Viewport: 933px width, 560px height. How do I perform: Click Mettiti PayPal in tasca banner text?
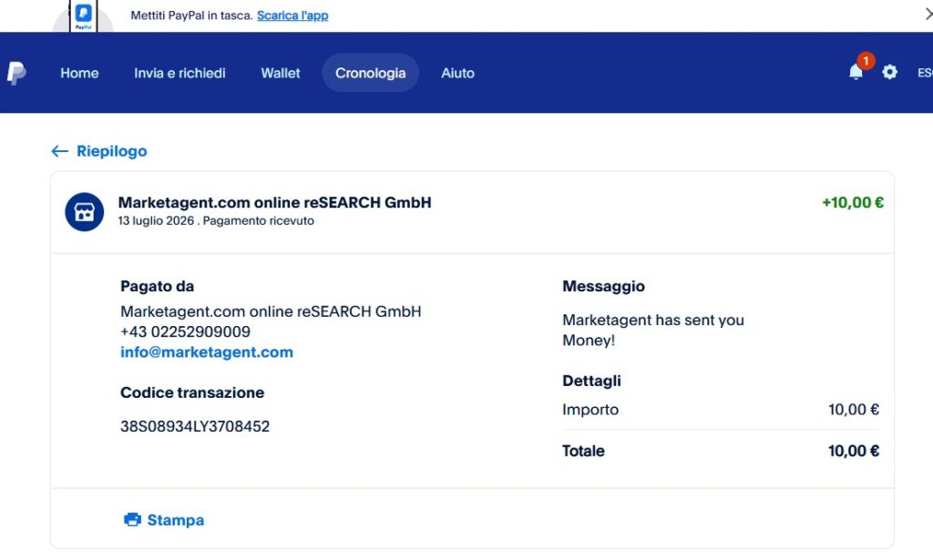pos(191,15)
